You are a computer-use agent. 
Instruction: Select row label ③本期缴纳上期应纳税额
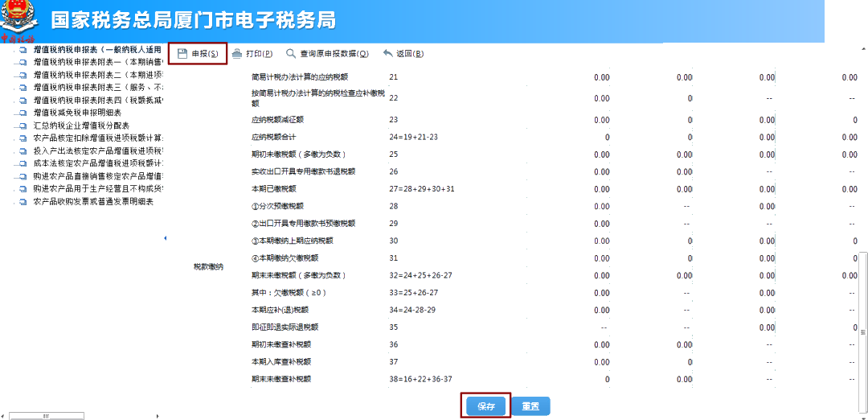tap(293, 241)
